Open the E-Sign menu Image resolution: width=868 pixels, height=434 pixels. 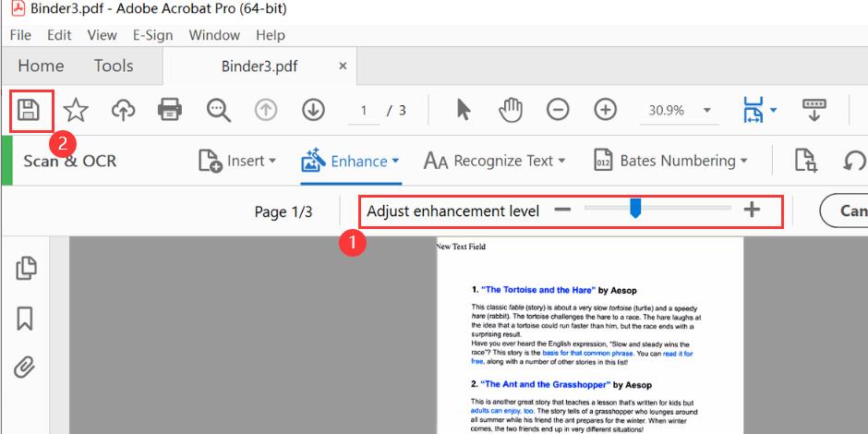pos(152,35)
